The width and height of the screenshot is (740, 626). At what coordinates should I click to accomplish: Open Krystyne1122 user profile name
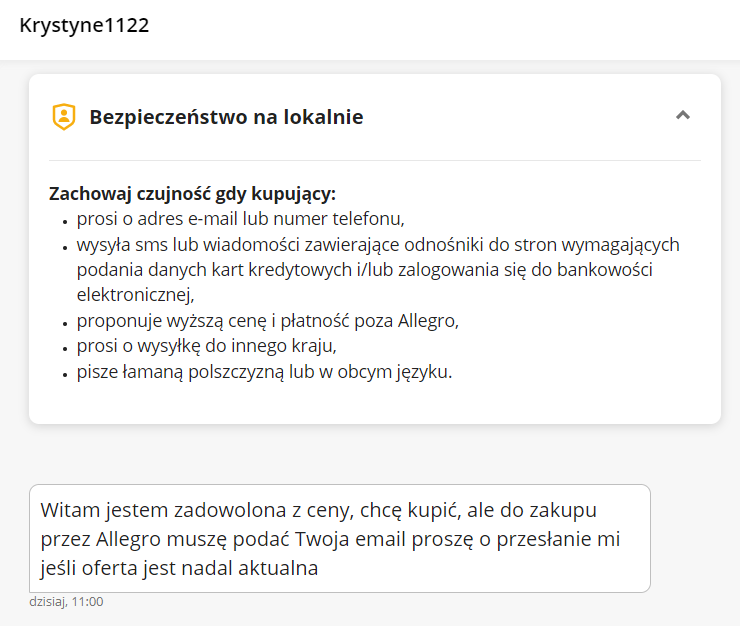pyautogui.click(x=84, y=25)
